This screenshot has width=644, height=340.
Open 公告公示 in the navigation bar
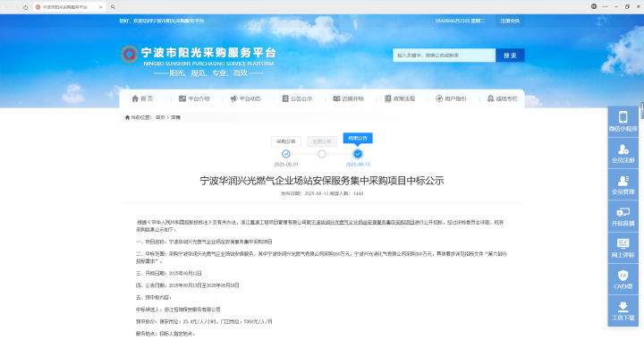[x=297, y=98]
